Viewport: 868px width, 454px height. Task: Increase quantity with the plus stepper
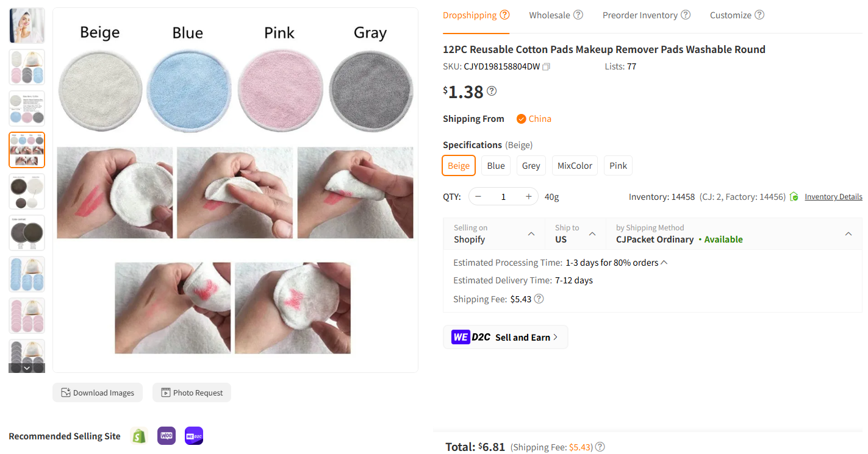528,196
